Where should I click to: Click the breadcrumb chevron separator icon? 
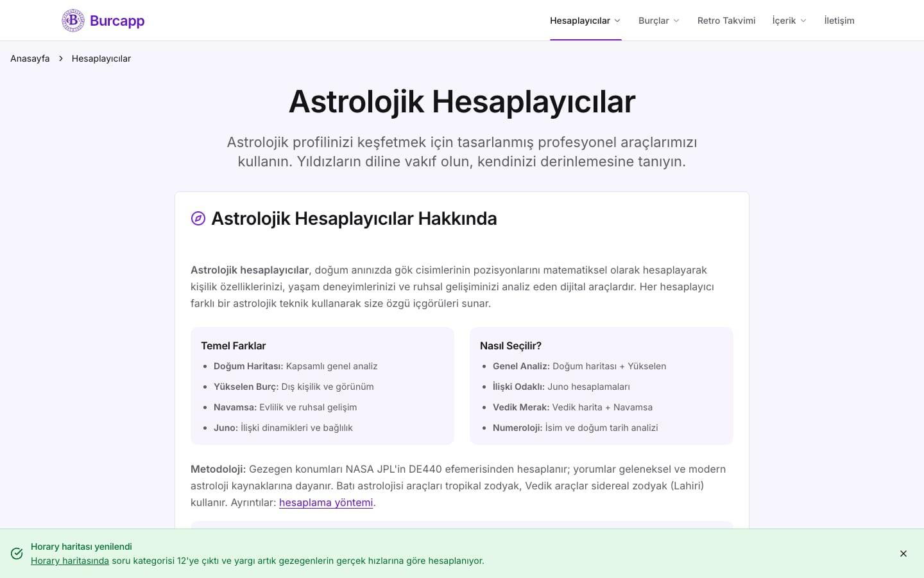pos(61,58)
